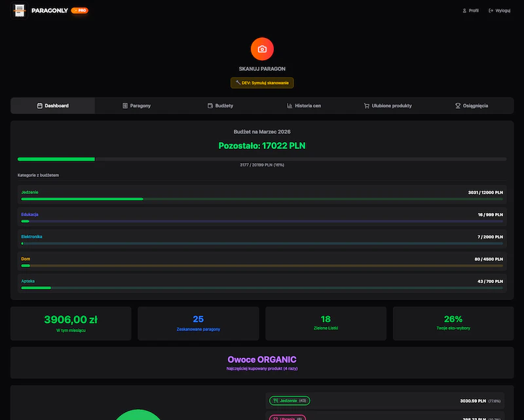Open the Dashboard tab
524x420 pixels.
click(x=53, y=105)
